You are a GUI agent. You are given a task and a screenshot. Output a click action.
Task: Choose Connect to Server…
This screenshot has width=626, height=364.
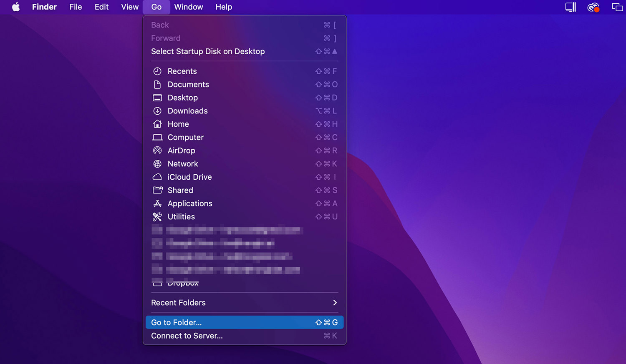click(245, 336)
